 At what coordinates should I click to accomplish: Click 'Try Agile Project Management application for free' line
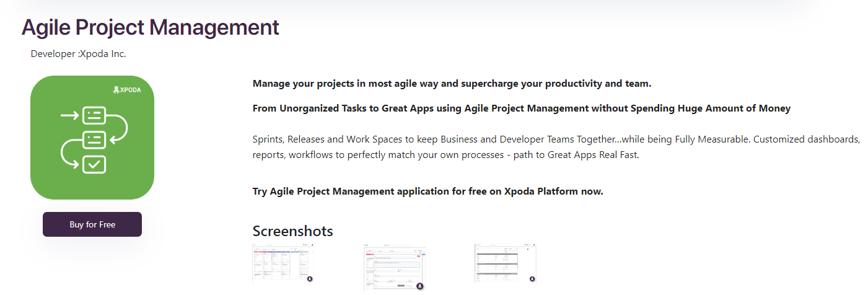[x=428, y=192]
